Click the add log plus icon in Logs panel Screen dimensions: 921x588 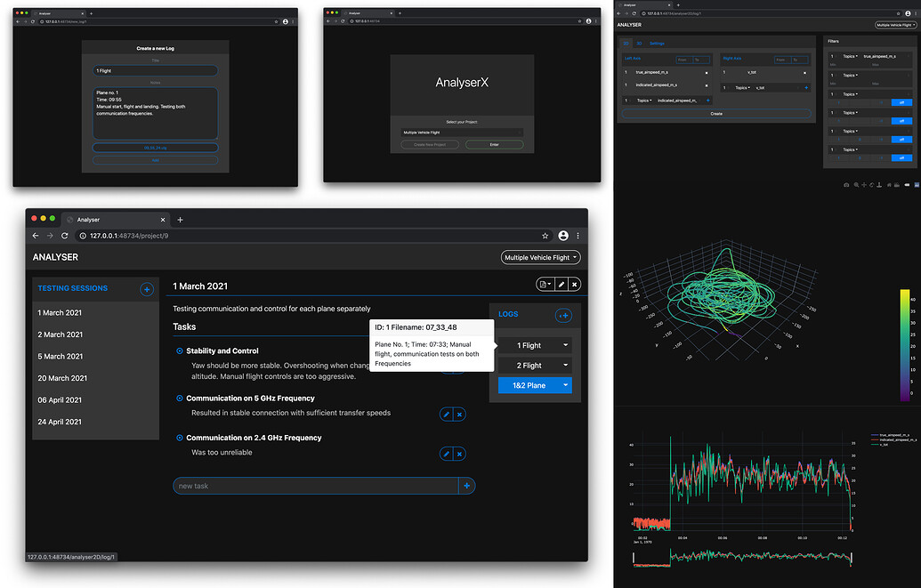tap(563, 315)
